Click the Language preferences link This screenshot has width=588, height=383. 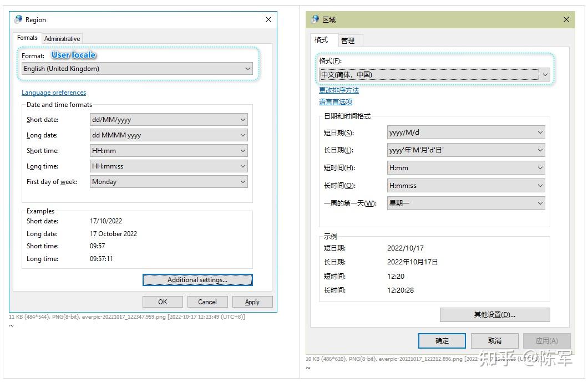click(x=53, y=93)
